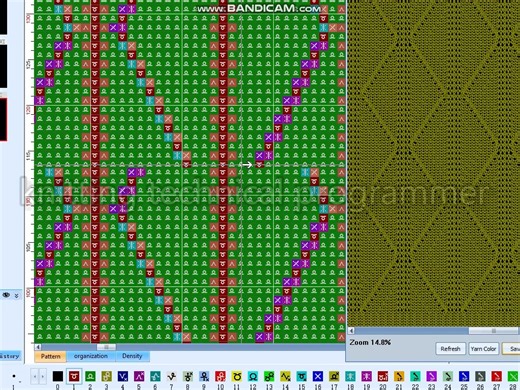Select pale green stitch symbol number 24

[x=448, y=376]
